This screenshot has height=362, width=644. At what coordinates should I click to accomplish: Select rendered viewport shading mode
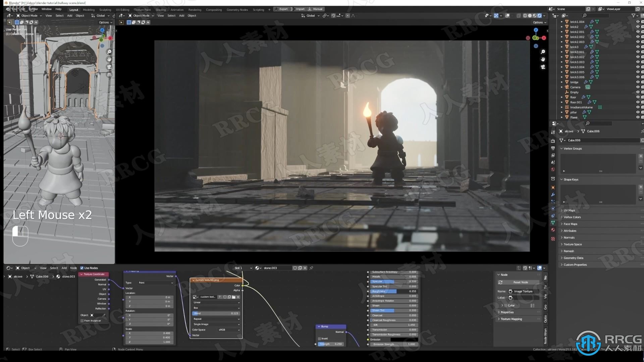pos(539,15)
